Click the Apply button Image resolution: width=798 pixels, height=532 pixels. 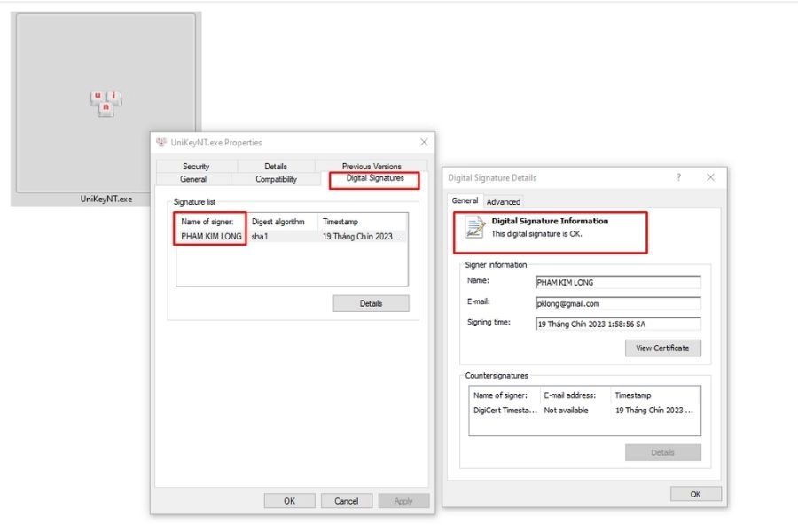click(x=403, y=501)
